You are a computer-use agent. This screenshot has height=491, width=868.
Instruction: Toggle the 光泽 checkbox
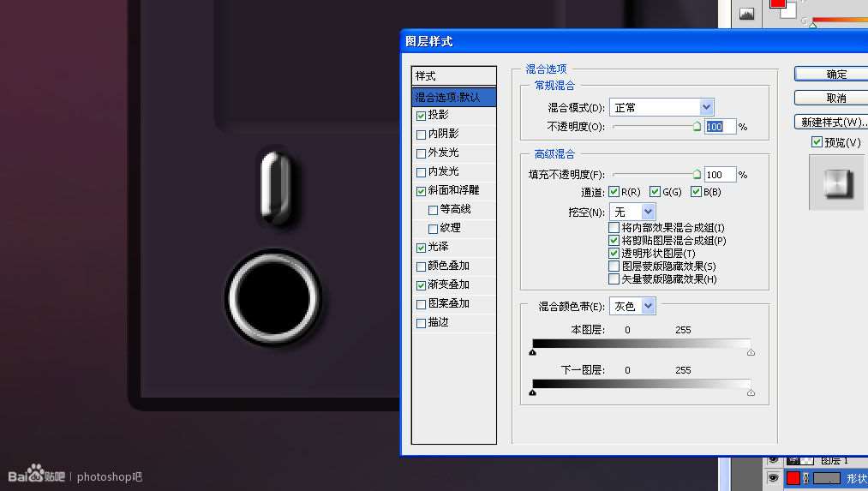[421, 248]
